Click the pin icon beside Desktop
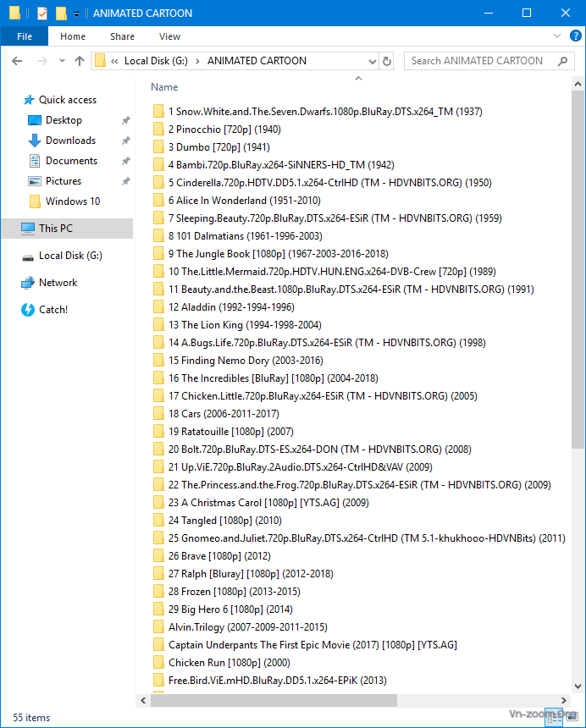This screenshot has width=586, height=728. (x=126, y=120)
